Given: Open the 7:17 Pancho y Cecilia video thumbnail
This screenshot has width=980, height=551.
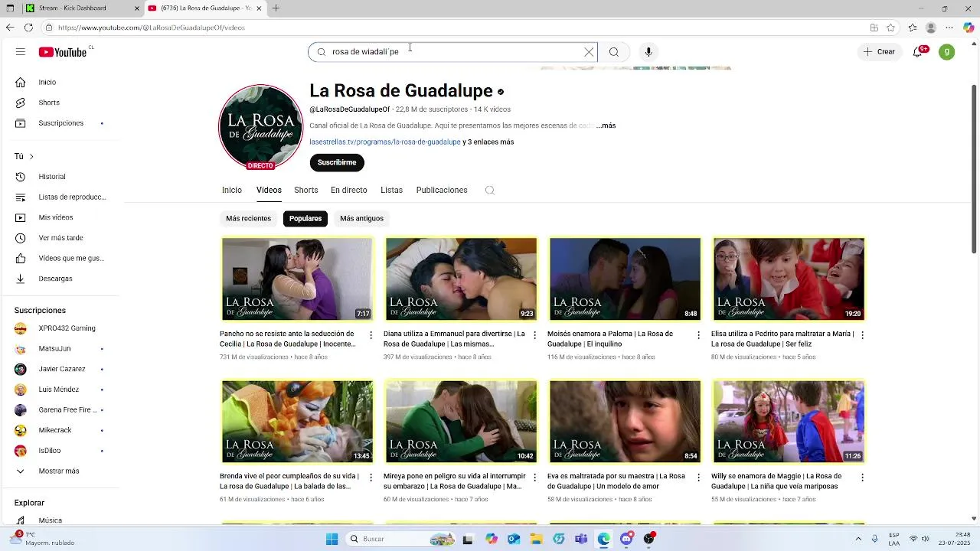Looking at the screenshot, I should [297, 279].
